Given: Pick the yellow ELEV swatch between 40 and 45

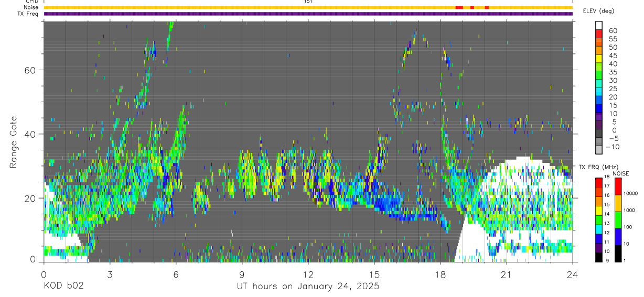Looking at the screenshot, I should (599, 59).
